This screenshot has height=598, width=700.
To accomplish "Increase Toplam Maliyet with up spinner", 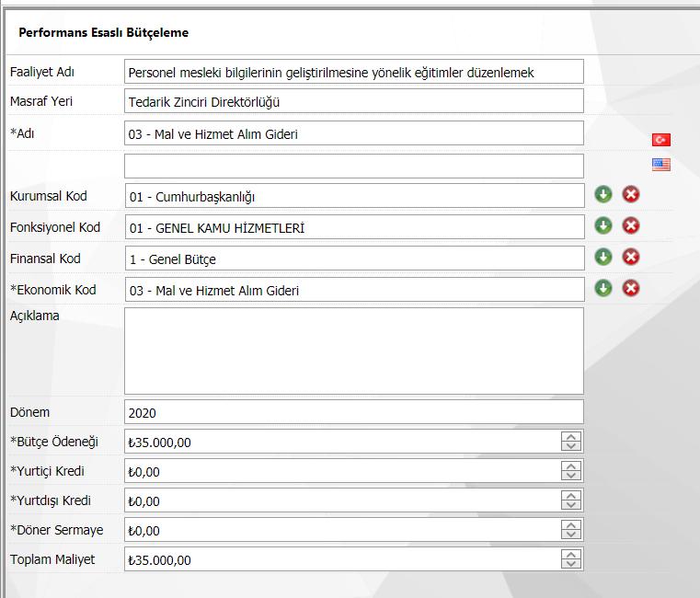I will tap(571, 555).
